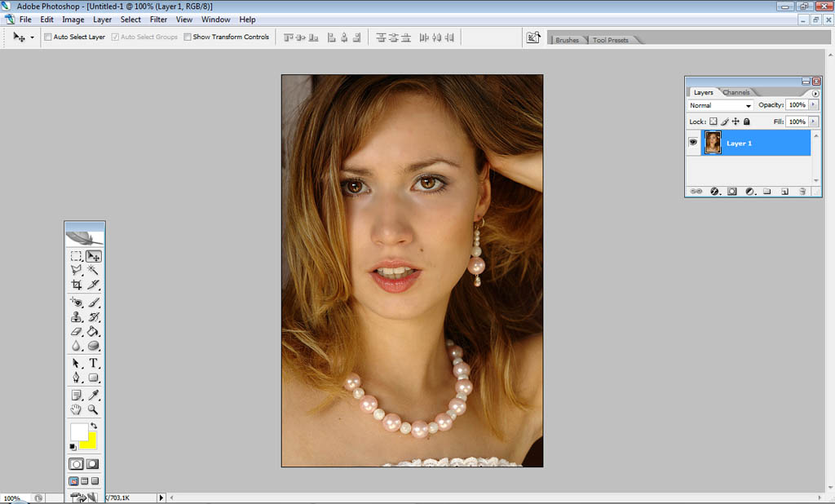The image size is (835, 504).
Task: Toggle lock transparent pixels for layer
Action: tap(714, 122)
